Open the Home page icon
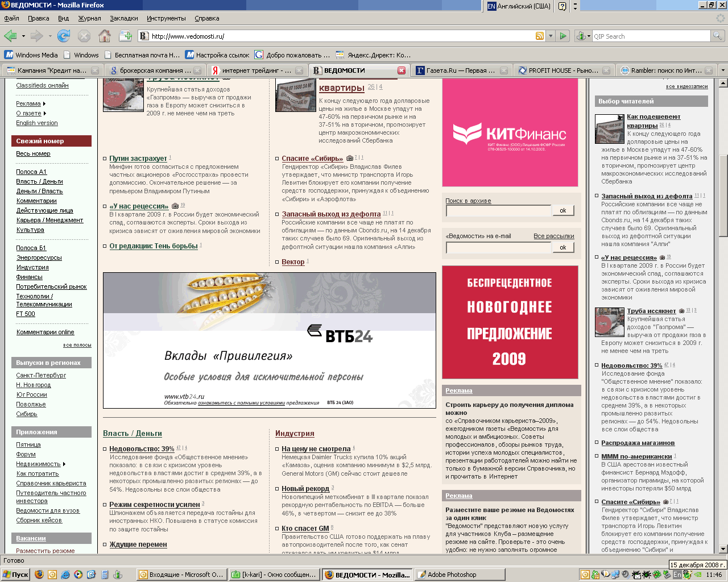The height and width of the screenshot is (582, 728). (105, 36)
